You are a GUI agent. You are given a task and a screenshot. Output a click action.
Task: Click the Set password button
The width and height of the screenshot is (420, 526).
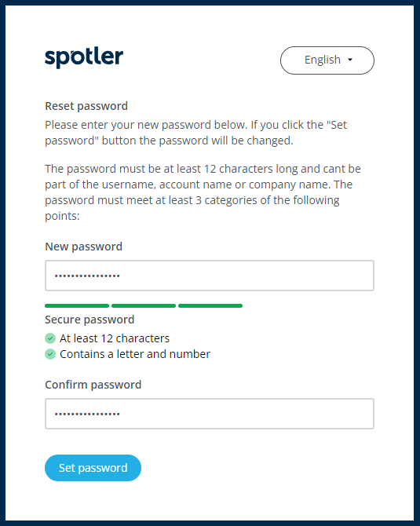[93, 468]
